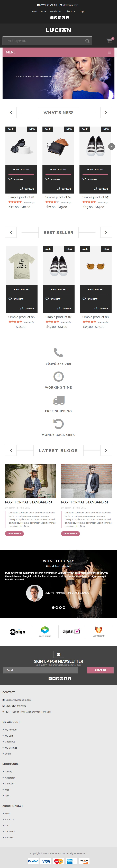Image resolution: width=117 pixels, height=868 pixels.
Task: Open the My Wishlist top menu link
Action: (x=56, y=12)
